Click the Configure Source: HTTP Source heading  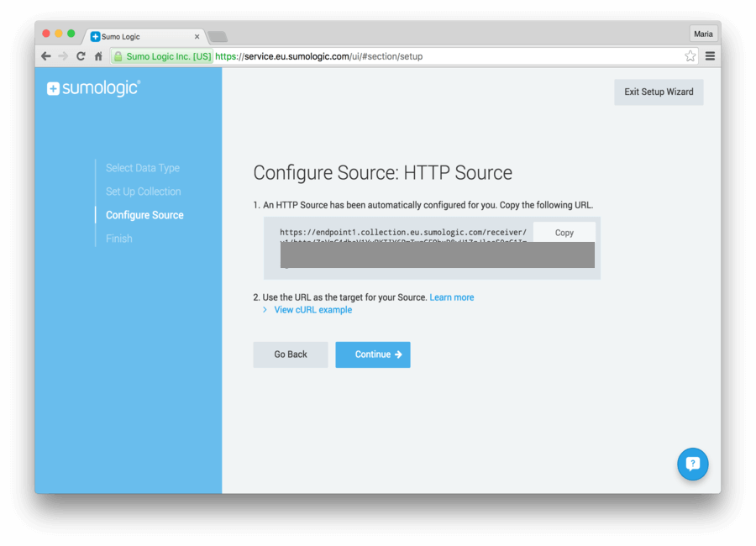click(383, 173)
